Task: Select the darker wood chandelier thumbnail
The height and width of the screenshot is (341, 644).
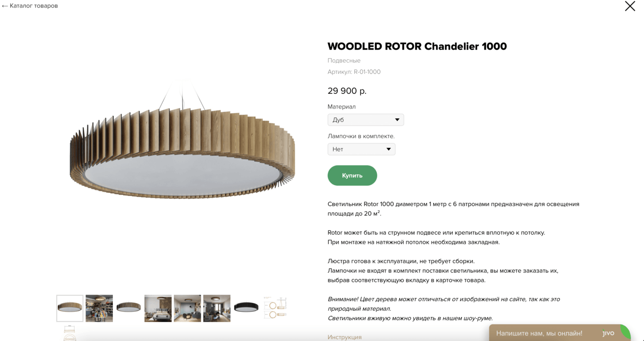Action: 128,308
